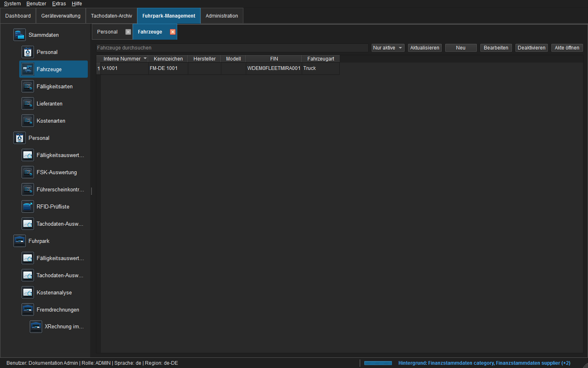
Task: Open the Fremdrechnungen icon
Action: click(28, 310)
